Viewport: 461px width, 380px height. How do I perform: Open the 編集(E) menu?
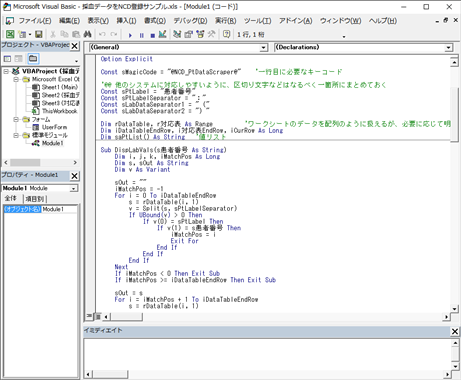(69, 21)
